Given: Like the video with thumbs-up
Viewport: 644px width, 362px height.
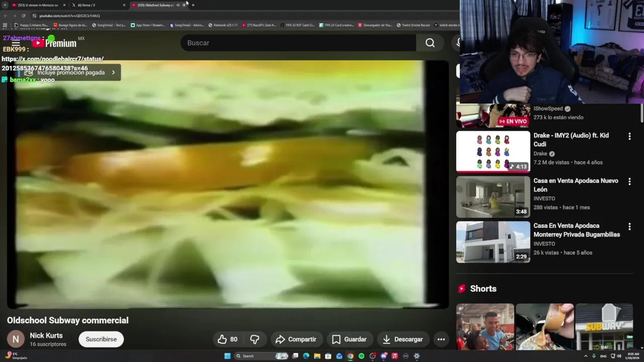Looking at the screenshot, I should [227, 339].
